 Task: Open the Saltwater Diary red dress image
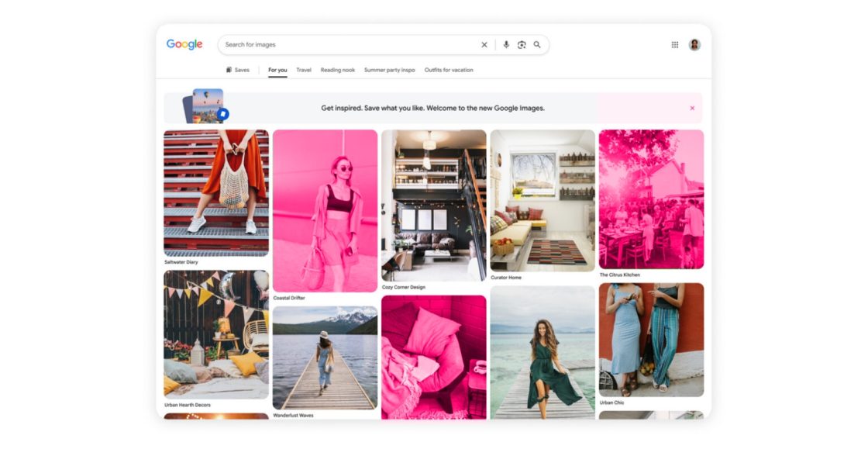pyautogui.click(x=216, y=193)
